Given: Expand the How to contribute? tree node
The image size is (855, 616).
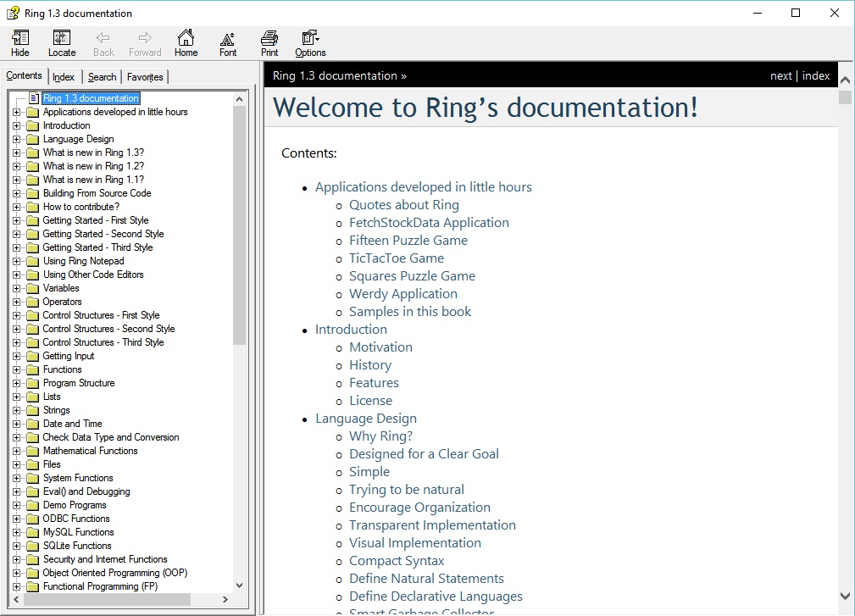Looking at the screenshot, I should [16, 207].
